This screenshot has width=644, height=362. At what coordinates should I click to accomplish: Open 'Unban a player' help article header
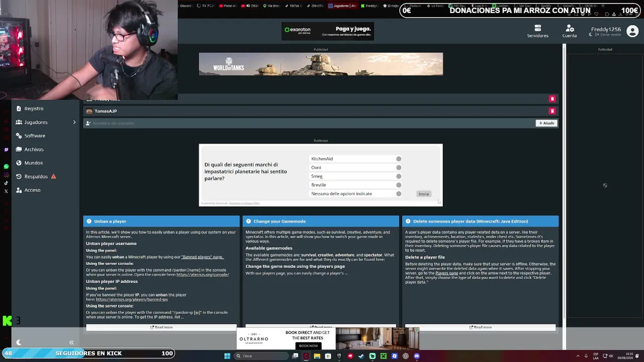(x=162, y=221)
